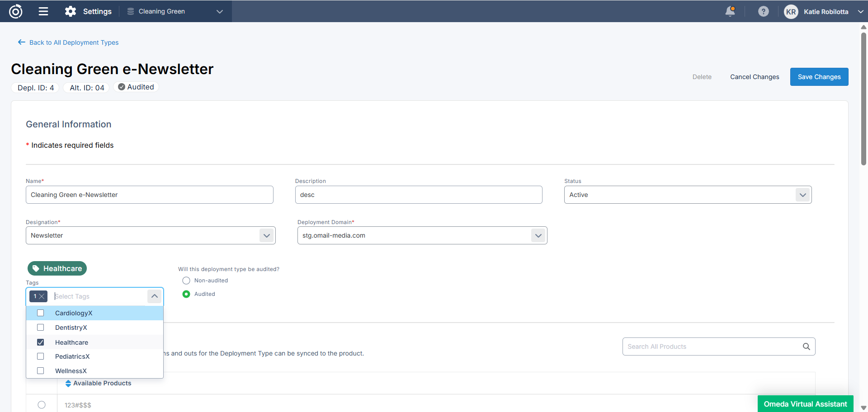Click the KR user avatar

coord(791,12)
